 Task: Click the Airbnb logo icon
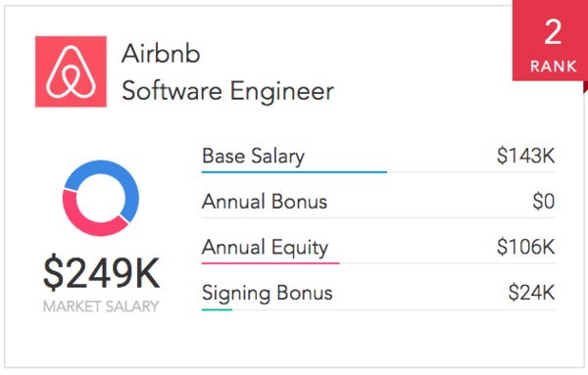[71, 71]
